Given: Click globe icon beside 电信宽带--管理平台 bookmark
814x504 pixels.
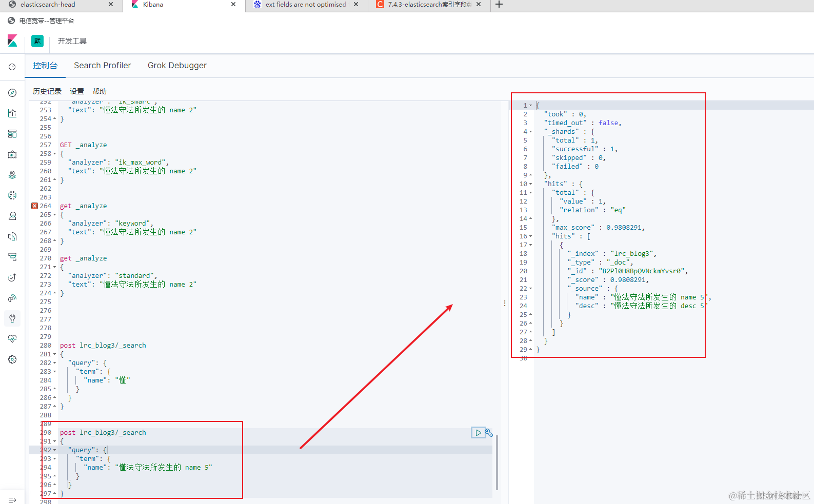Looking at the screenshot, I should click(x=11, y=21).
